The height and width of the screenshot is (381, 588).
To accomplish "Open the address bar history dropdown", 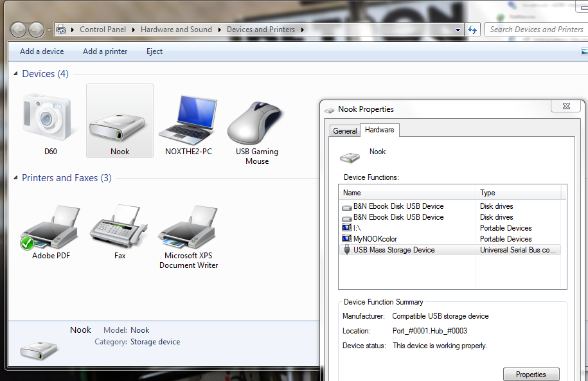I will [458, 30].
